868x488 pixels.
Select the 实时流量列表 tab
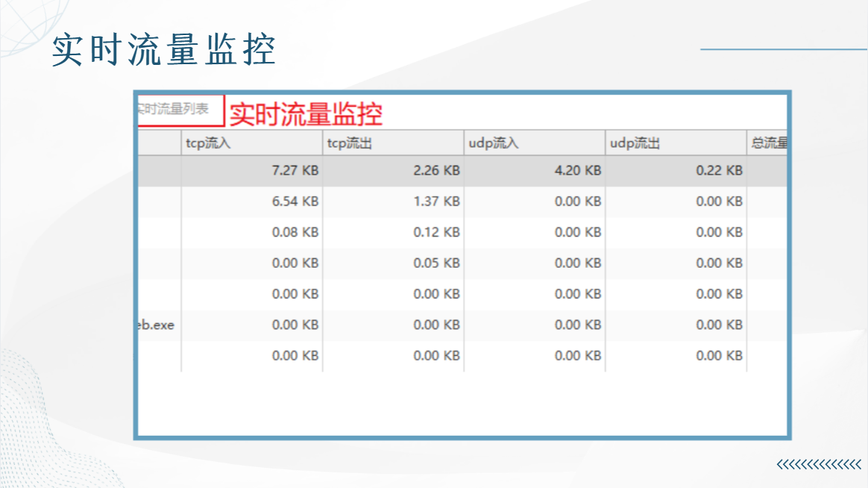click(180, 110)
